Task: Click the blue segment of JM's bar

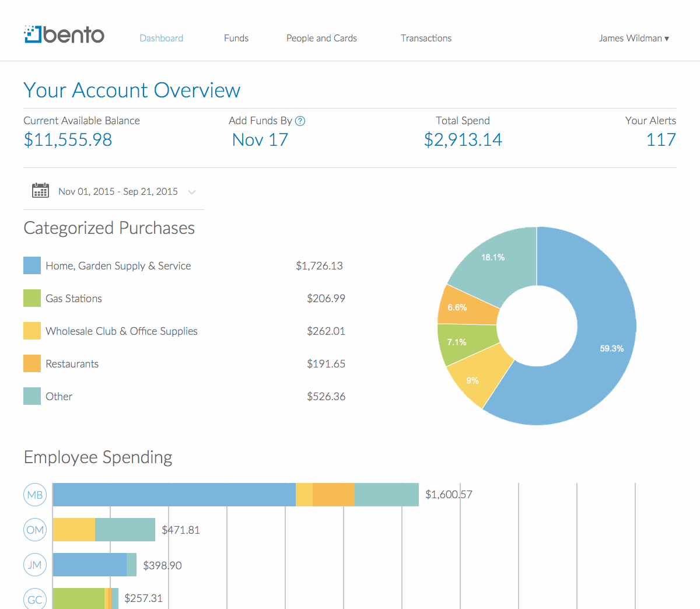Action: [x=90, y=565]
